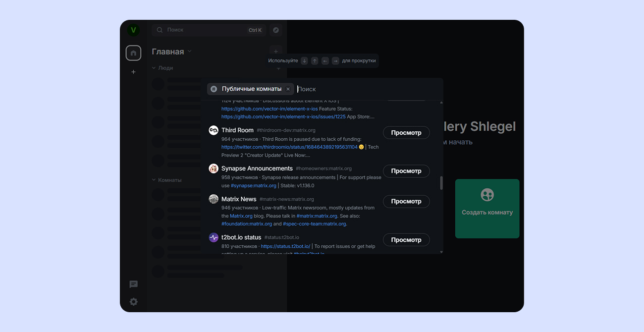Open the #synapse:matrix.org link
644x332 pixels.
tap(254, 185)
